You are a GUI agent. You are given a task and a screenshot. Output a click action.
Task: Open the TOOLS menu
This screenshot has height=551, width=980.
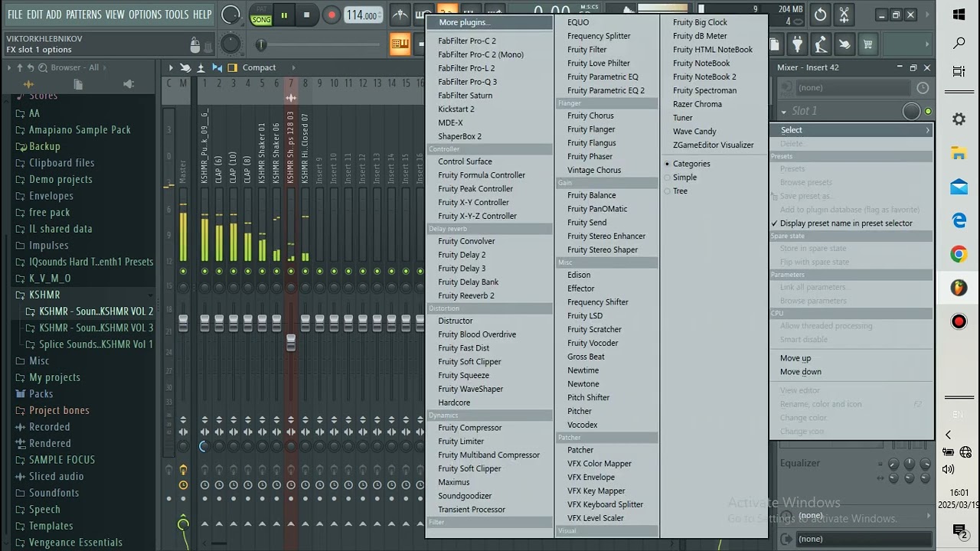click(177, 15)
